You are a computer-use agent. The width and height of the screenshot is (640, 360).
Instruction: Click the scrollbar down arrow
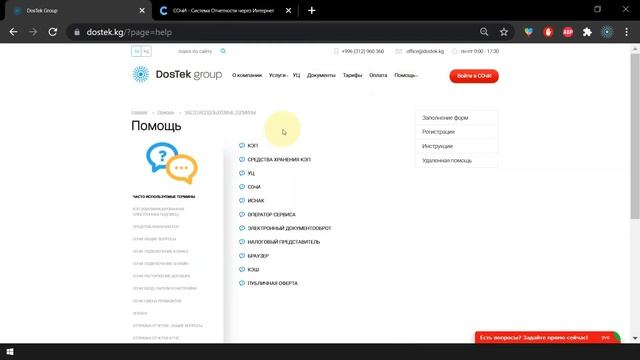(635, 338)
